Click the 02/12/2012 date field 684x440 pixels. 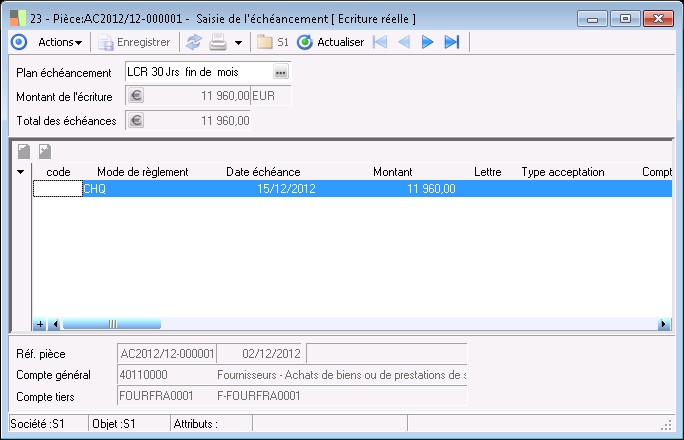coord(260,353)
